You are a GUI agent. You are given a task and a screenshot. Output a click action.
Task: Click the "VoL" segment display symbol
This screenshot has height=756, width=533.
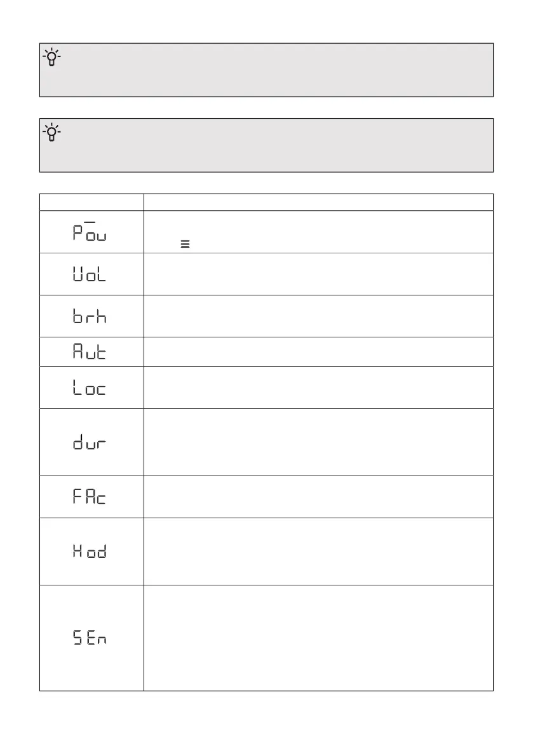point(90,275)
